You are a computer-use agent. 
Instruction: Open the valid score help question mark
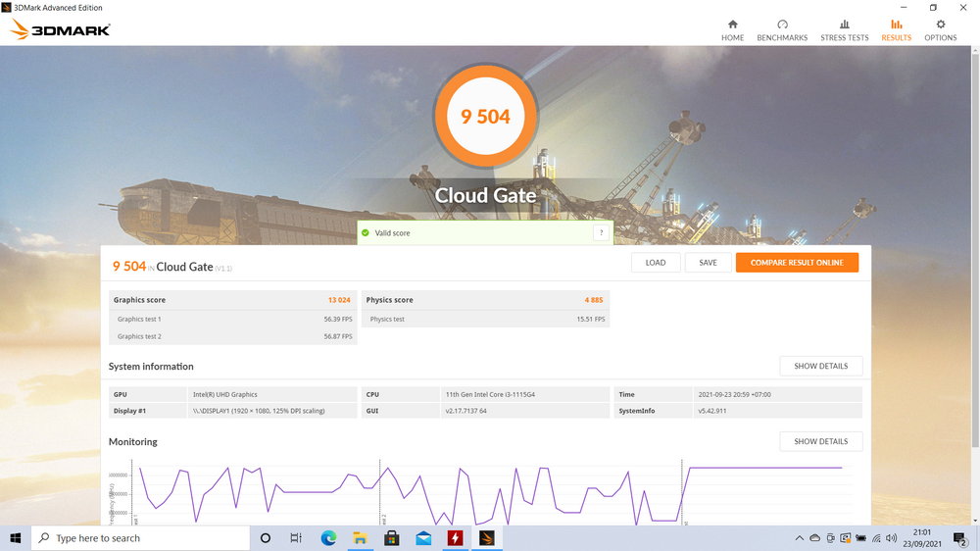(x=601, y=232)
